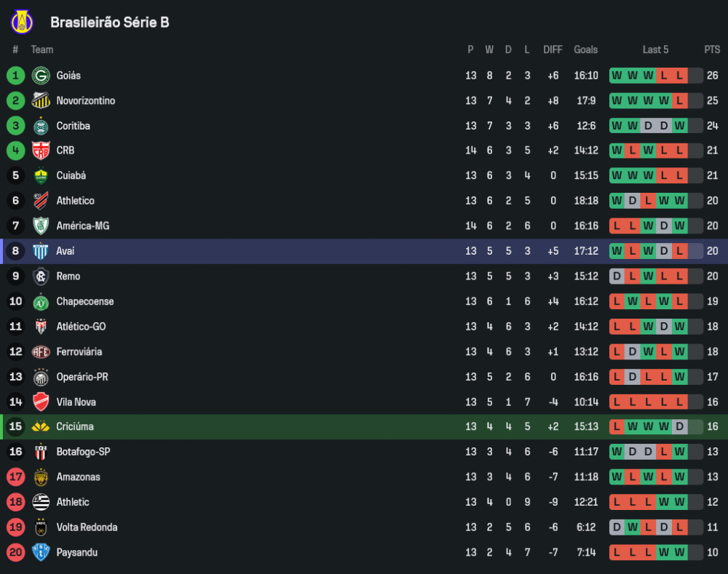
Task: Click the Criciúma club crest
Action: [x=41, y=427]
